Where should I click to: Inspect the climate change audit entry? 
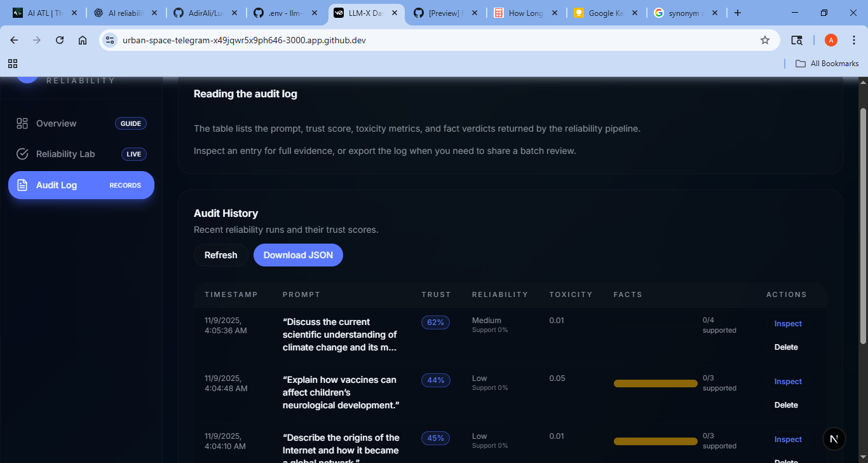click(788, 324)
